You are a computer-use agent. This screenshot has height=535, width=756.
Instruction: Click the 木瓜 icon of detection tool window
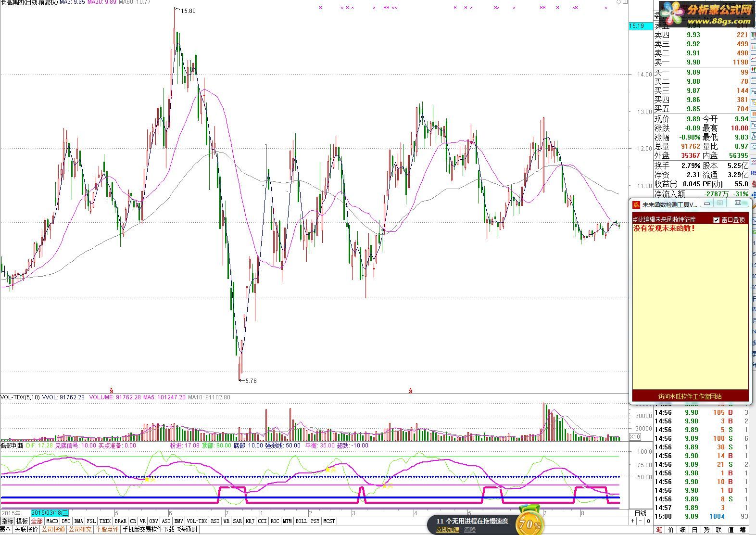click(636, 204)
